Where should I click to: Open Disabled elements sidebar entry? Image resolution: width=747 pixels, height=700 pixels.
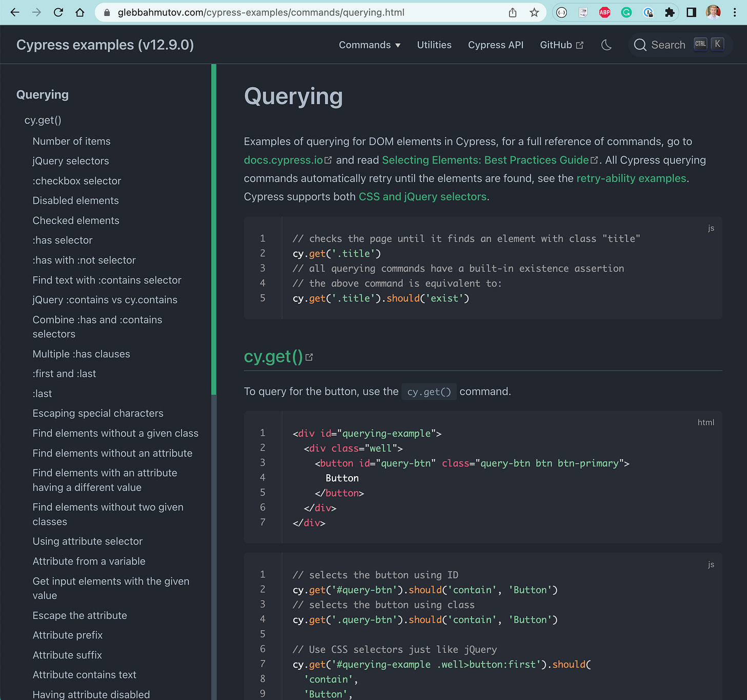[75, 201]
